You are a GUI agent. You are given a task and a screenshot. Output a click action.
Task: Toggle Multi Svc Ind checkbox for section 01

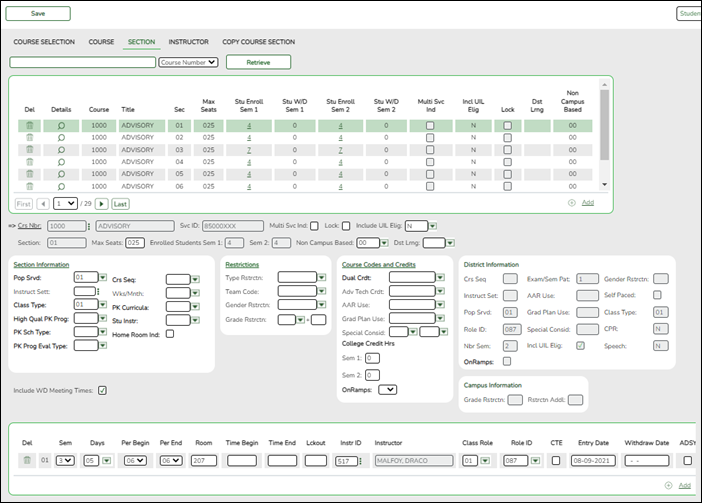click(x=430, y=126)
